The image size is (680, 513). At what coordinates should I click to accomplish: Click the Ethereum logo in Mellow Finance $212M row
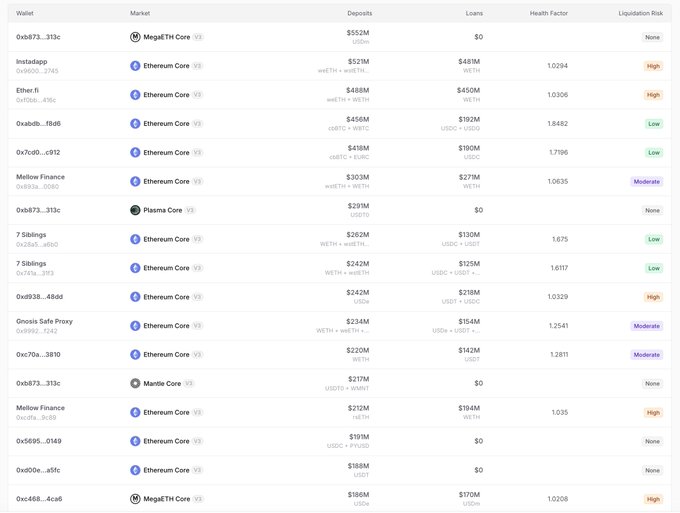pos(135,412)
